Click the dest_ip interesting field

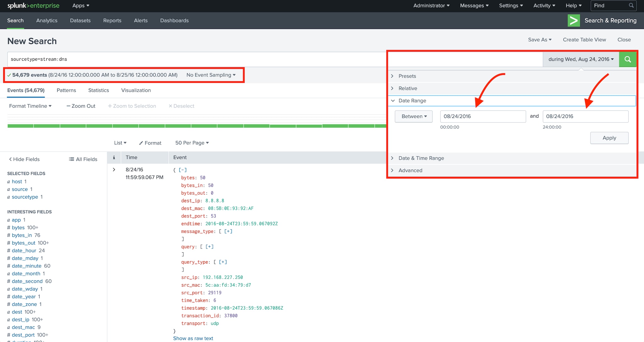(x=20, y=320)
